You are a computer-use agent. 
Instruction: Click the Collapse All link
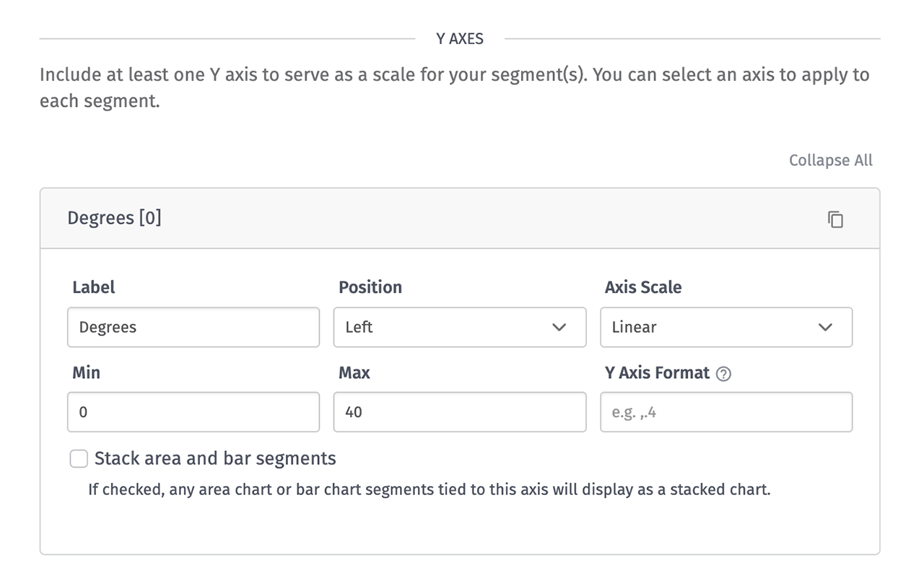tap(830, 160)
